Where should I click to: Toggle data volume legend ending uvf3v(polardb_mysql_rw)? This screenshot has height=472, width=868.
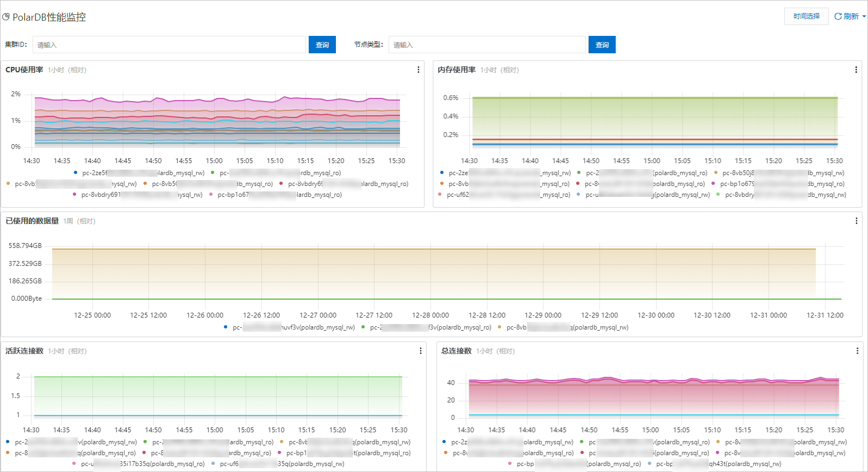pyautogui.click(x=289, y=327)
